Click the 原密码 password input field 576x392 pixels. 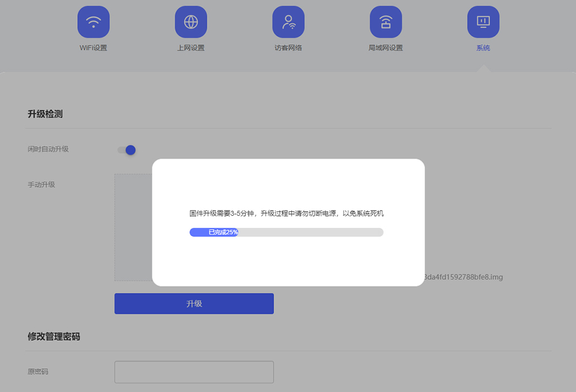[194, 372]
